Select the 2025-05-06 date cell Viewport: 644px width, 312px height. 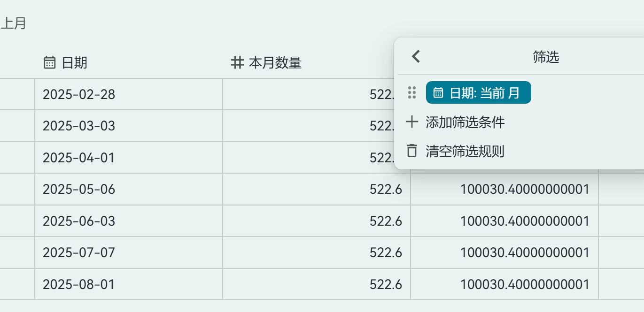pyautogui.click(x=79, y=189)
